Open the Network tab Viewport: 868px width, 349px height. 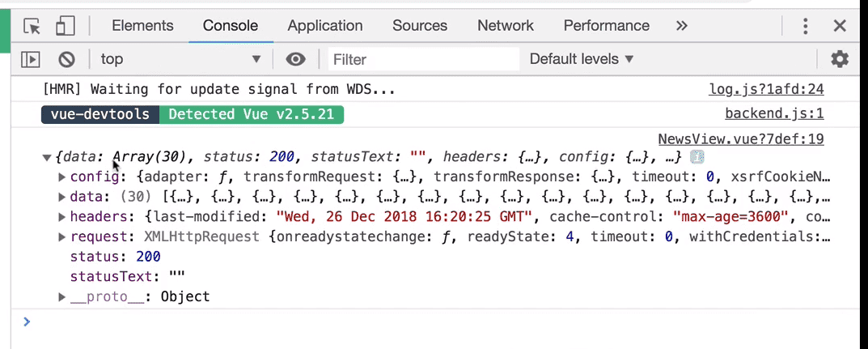coord(506,25)
